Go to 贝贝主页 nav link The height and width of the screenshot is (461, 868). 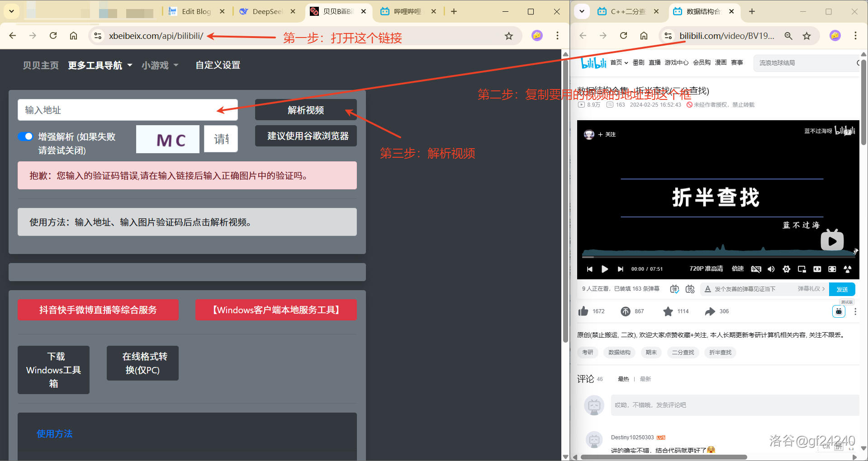pyautogui.click(x=41, y=65)
